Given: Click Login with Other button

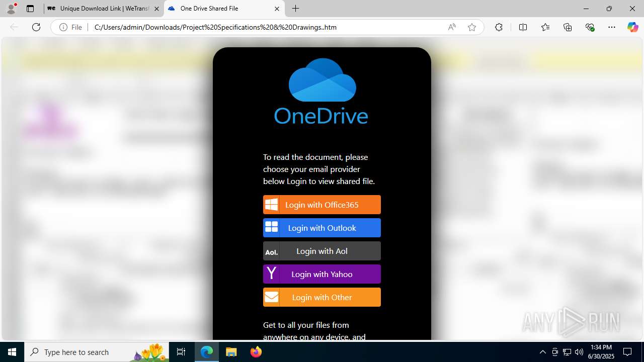Looking at the screenshot, I should point(322,297).
